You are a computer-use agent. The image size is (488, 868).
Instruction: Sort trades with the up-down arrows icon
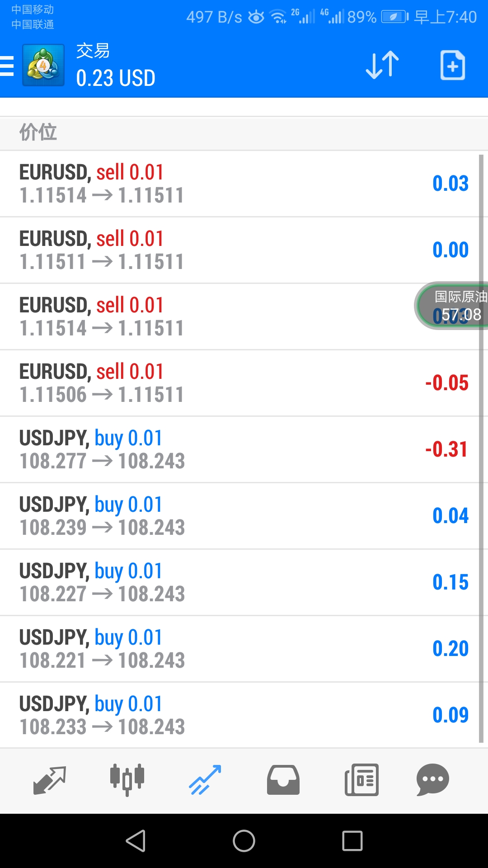[382, 65]
